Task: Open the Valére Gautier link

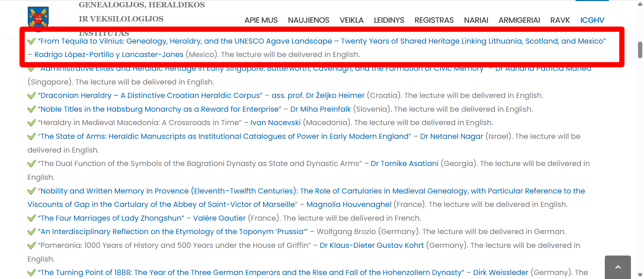Action: (219, 218)
